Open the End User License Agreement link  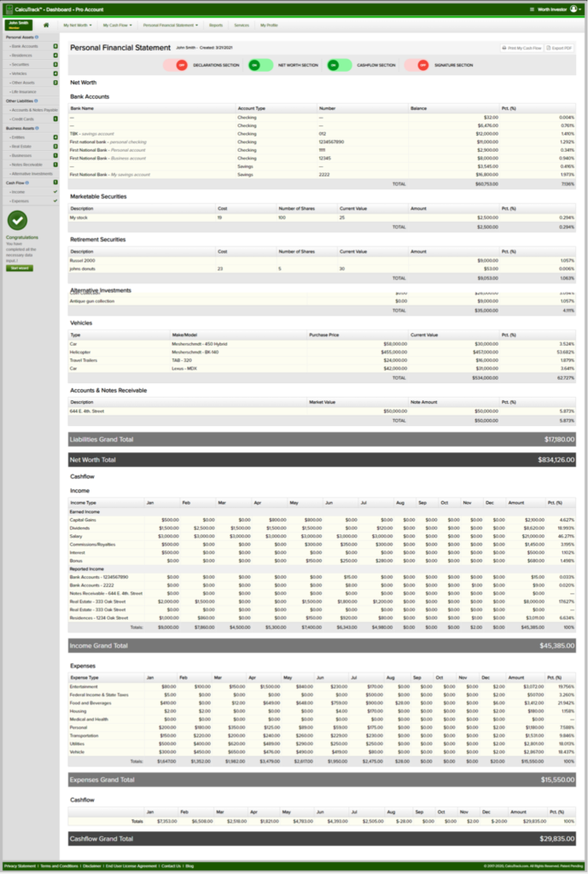131,866
